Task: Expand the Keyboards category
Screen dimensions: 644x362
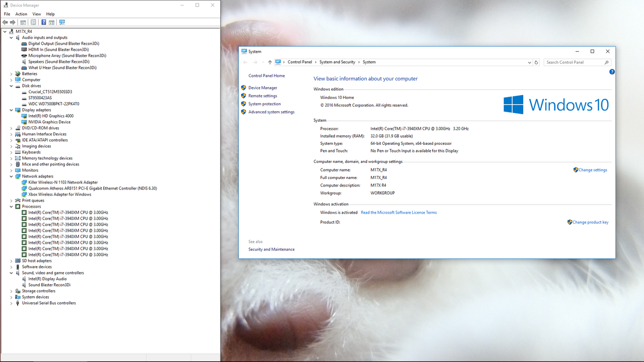Action: (11, 152)
